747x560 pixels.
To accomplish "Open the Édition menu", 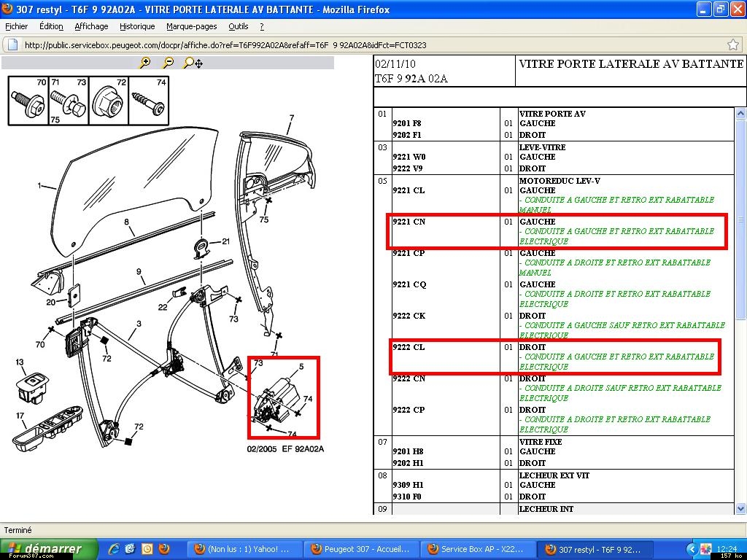I will coord(51,27).
